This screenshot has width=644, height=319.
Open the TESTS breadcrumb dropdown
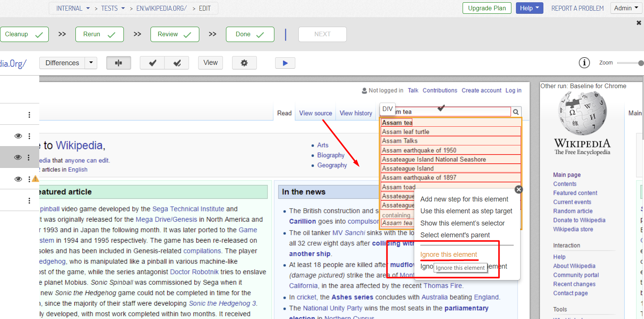113,8
